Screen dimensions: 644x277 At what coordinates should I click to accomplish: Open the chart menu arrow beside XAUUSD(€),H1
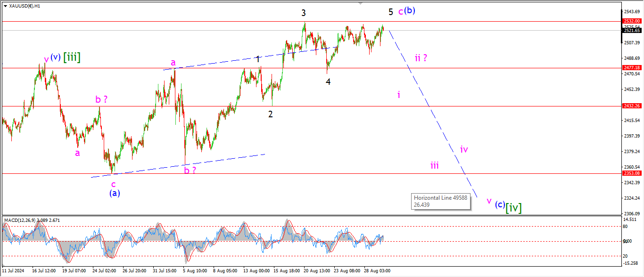pos(5,6)
